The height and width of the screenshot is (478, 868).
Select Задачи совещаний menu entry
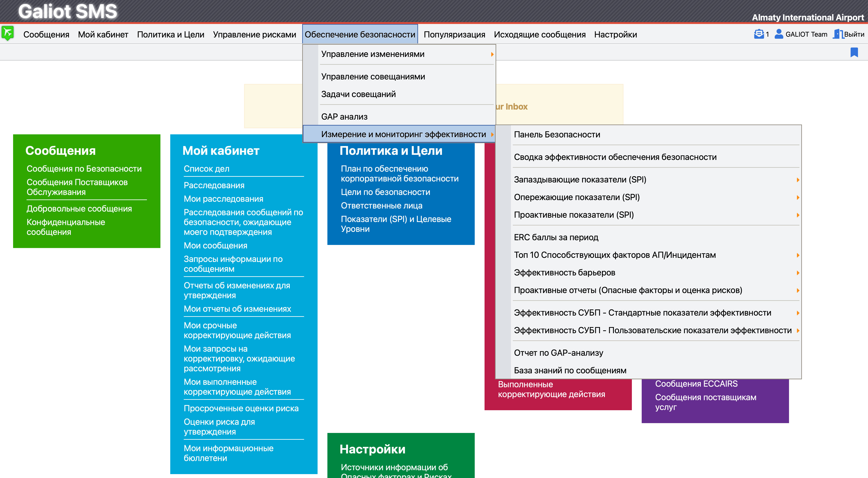click(x=399, y=94)
